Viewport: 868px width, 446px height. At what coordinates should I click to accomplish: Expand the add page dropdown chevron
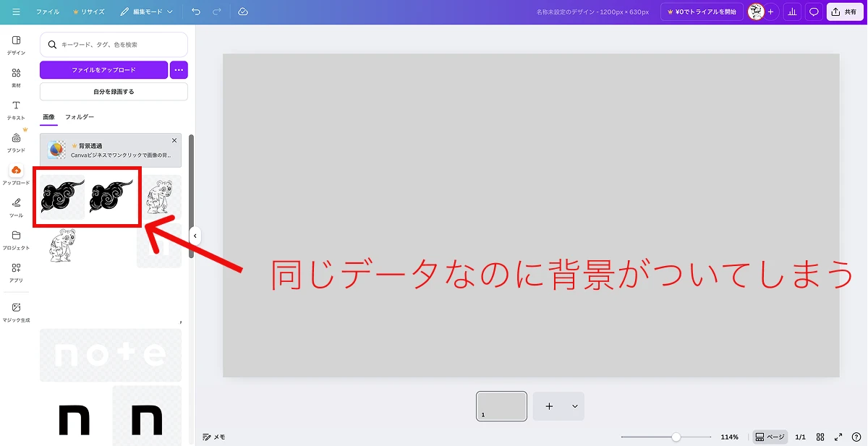tap(575, 406)
